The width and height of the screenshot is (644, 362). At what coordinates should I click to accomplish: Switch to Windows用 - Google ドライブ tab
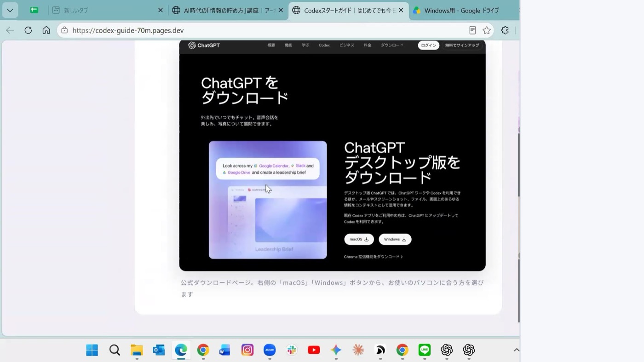point(462,10)
